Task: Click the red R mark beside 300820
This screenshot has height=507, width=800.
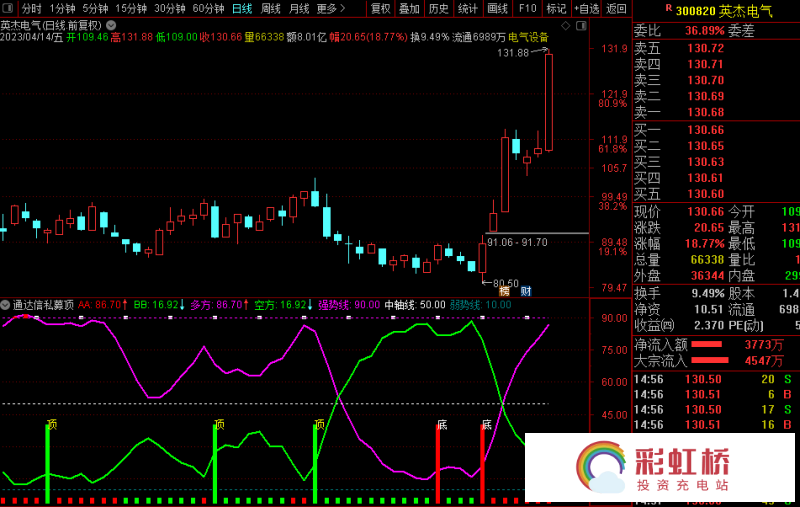Action: (x=667, y=8)
